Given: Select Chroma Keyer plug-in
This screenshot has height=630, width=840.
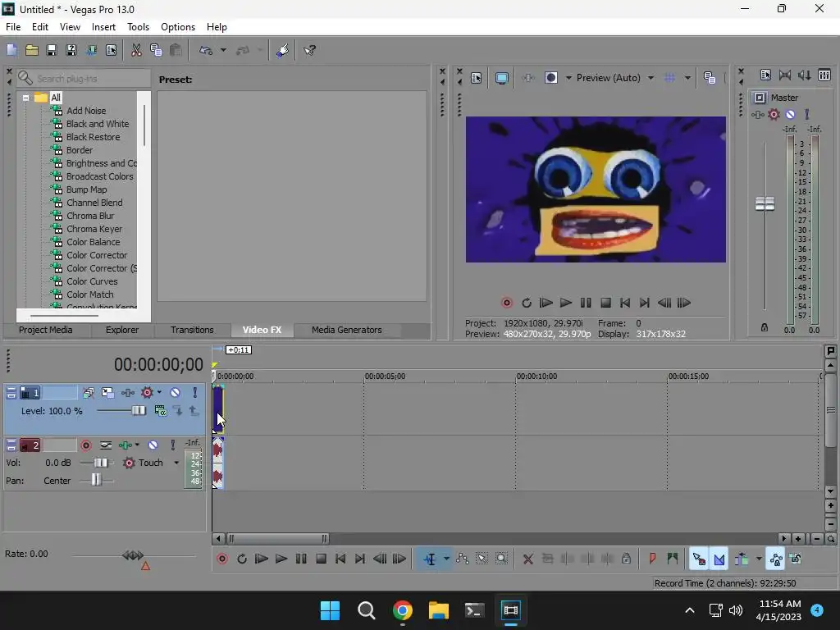Looking at the screenshot, I should tap(94, 230).
